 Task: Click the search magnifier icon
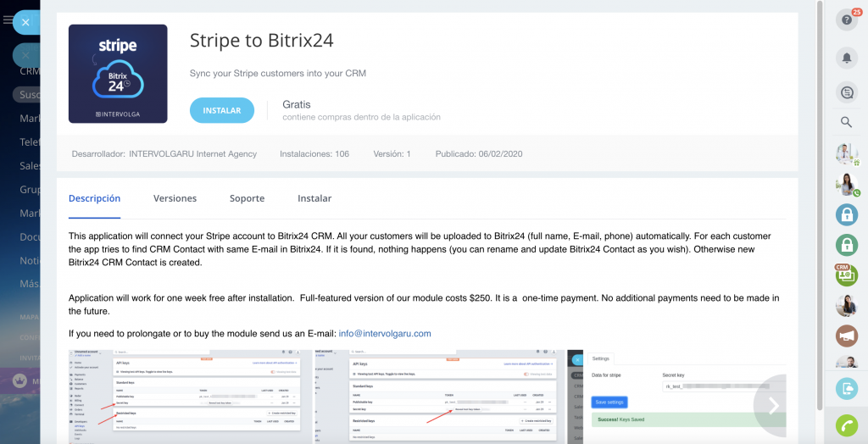tap(847, 122)
